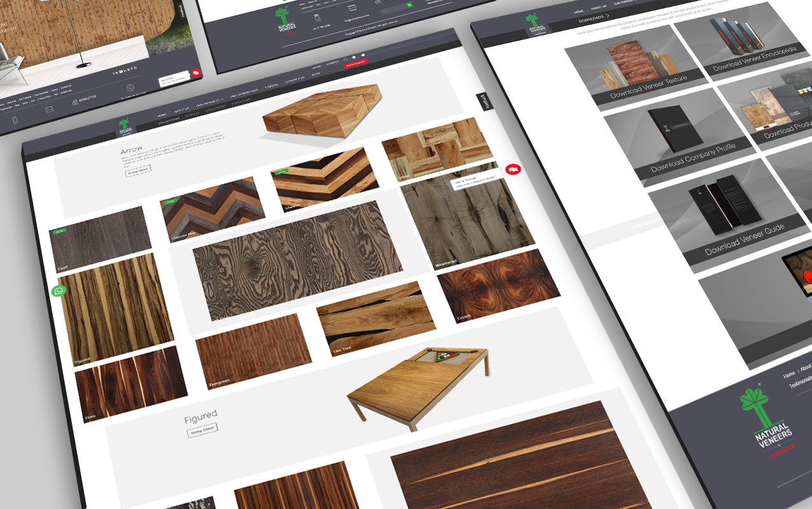This screenshot has width=812, height=509.
Task: Open the Crotch veneer thumbnail
Action: point(499,286)
